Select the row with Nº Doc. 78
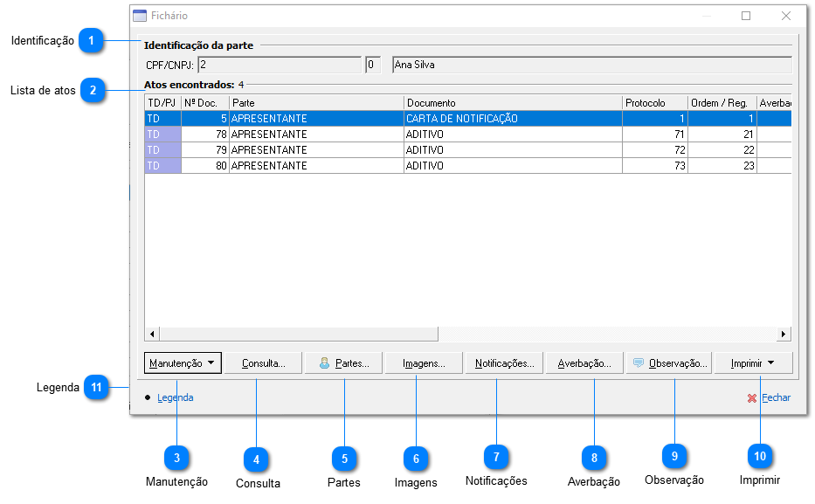The height and width of the screenshot is (504, 815). tap(468, 134)
